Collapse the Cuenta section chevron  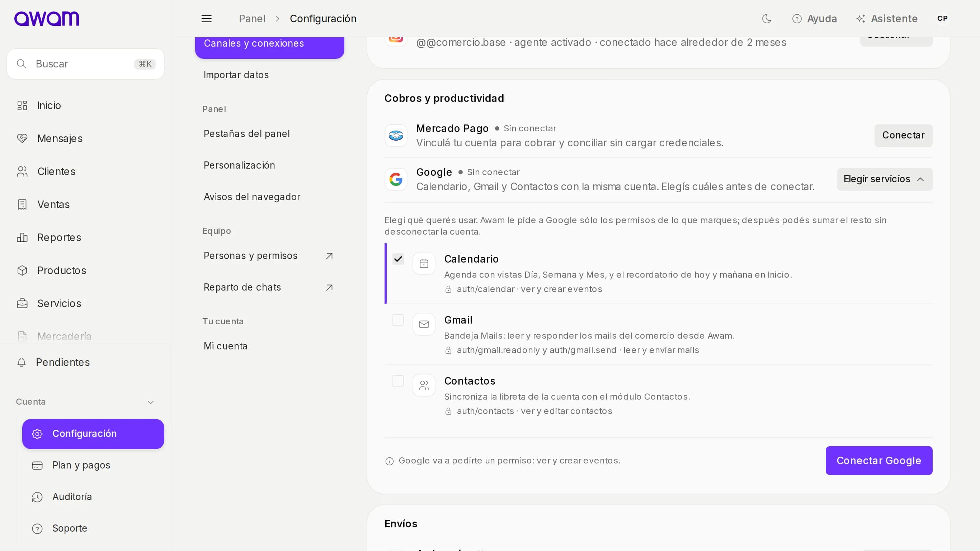(x=151, y=402)
